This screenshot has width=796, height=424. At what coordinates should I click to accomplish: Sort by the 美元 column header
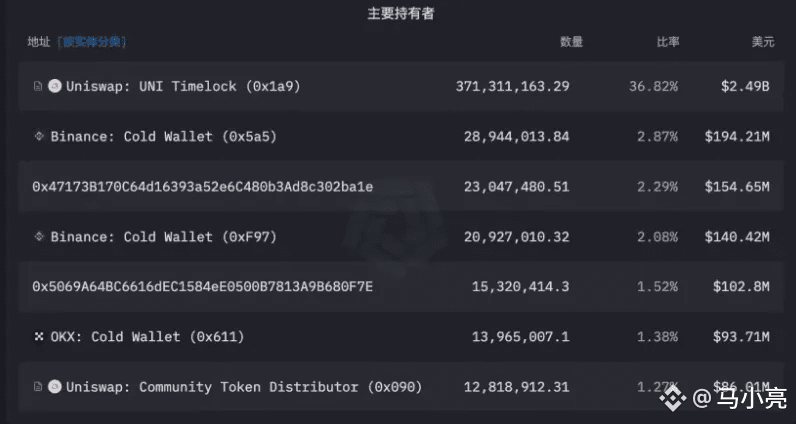tap(763, 42)
